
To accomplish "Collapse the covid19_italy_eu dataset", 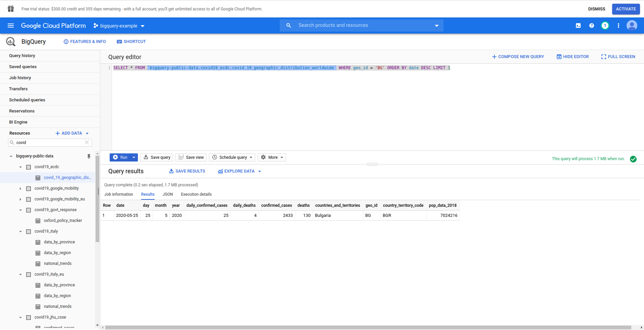I will tap(20, 274).
